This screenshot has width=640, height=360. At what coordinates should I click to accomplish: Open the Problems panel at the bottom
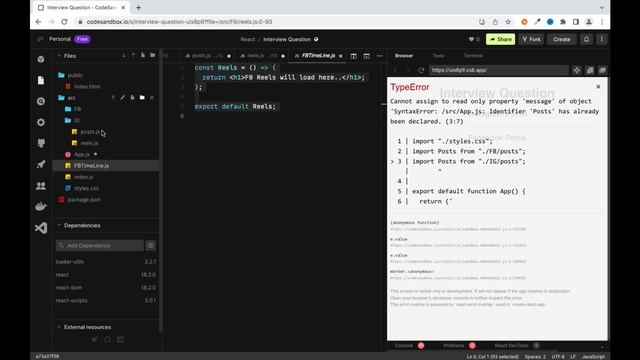point(454,346)
